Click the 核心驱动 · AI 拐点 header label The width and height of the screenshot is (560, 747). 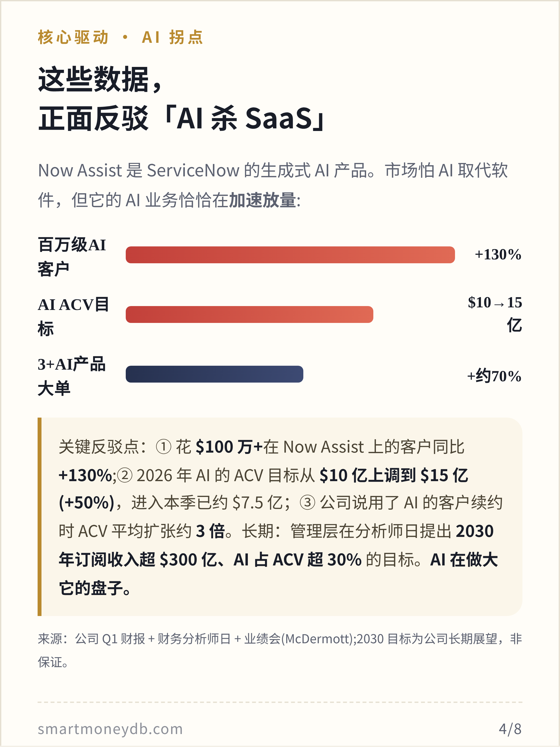click(x=120, y=37)
